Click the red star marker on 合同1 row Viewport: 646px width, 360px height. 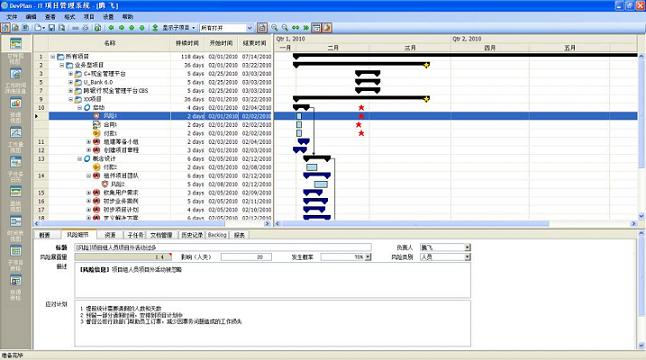tap(358, 124)
